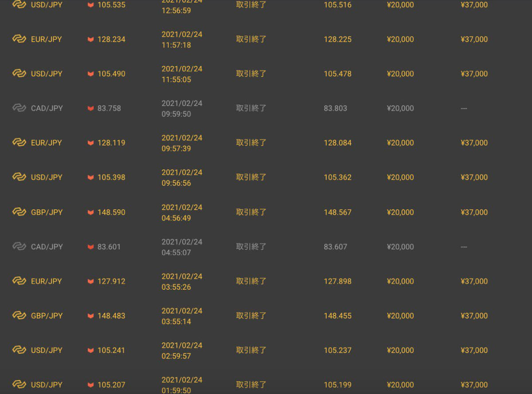Click the pair icon for the GBP/JPY 148.590 trade
This screenshot has width=532, height=394.
[19, 212]
